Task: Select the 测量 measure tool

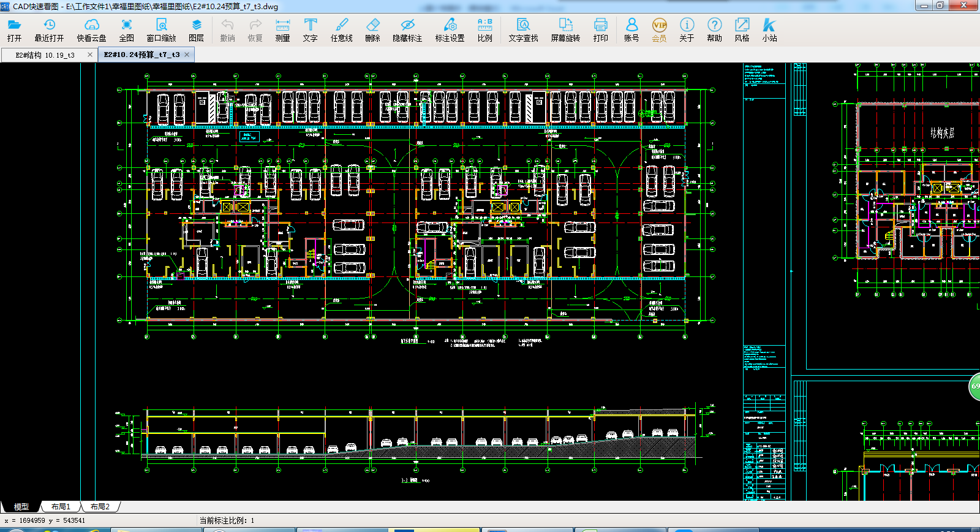Action: pyautogui.click(x=282, y=30)
